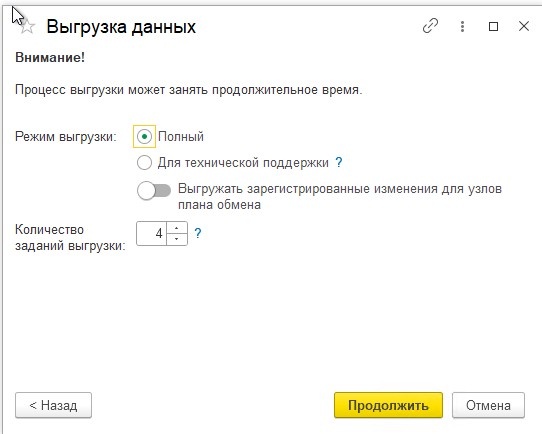This screenshot has width=542, height=434.
Task: Select Для технической поддержки mode
Action: coord(144,162)
